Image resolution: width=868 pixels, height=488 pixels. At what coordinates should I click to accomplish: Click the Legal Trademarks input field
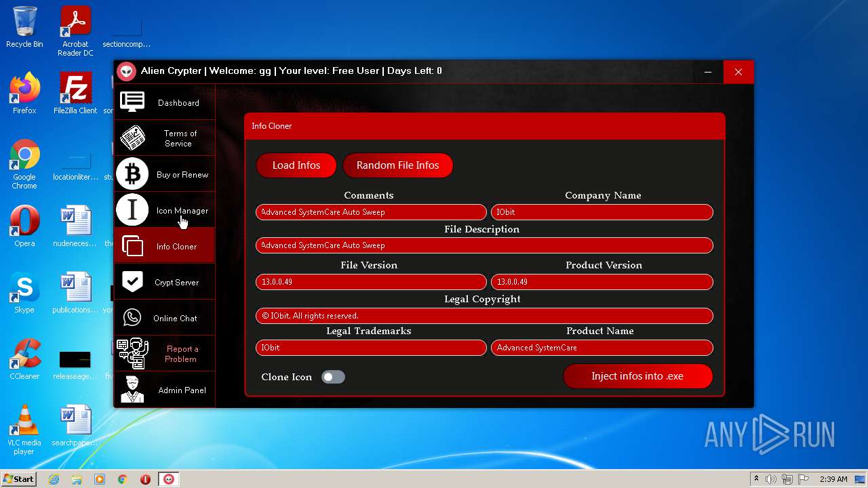click(x=371, y=348)
